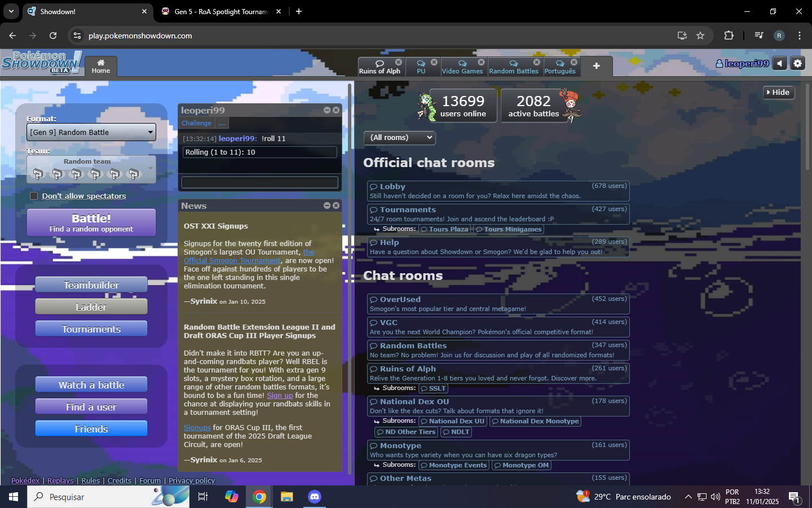Open the National Dex Monotype subroom
Screen dimensions: 812x508
535,421
